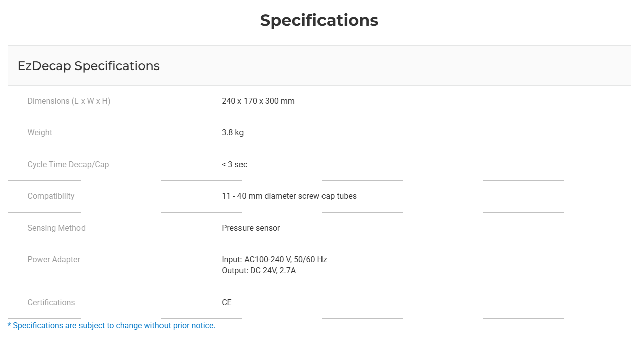Select the Power Adapter label

[x=54, y=259]
